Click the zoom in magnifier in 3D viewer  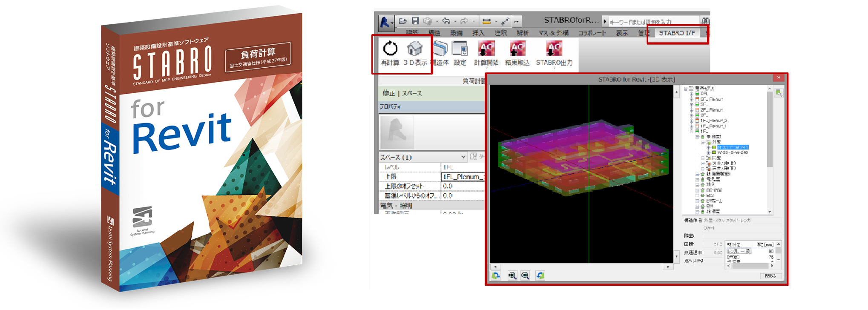512,276
